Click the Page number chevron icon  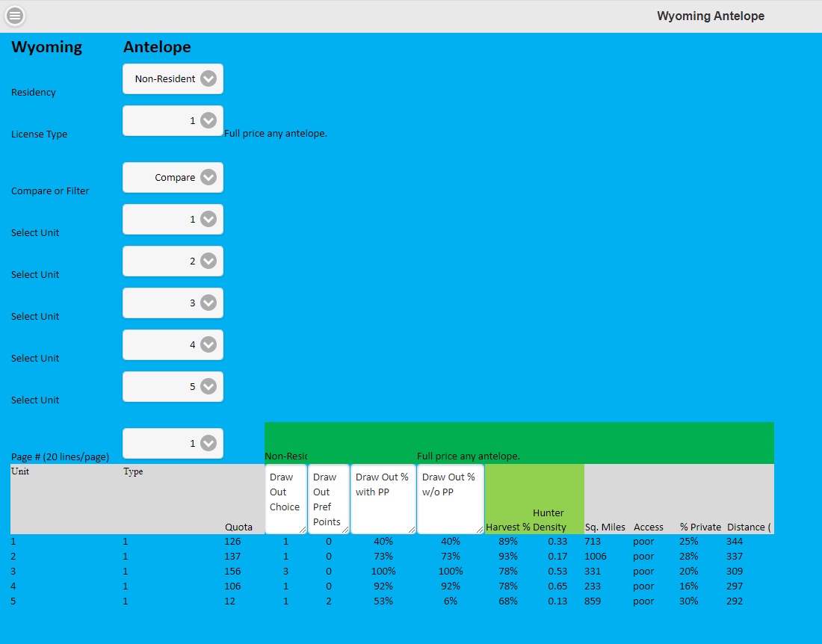[x=208, y=444]
